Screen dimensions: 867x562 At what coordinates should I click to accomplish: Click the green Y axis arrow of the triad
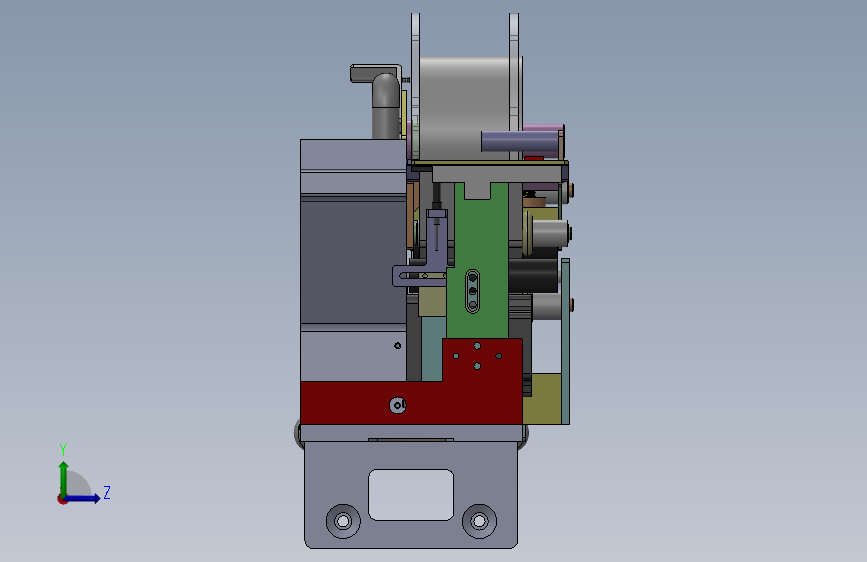coord(64,479)
